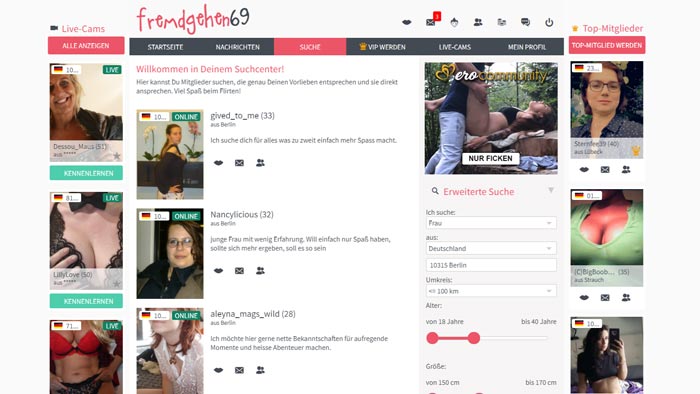Open the 'Ich suche' Frau dropdown
Viewport: 700px width, 394px height.
[491, 223]
